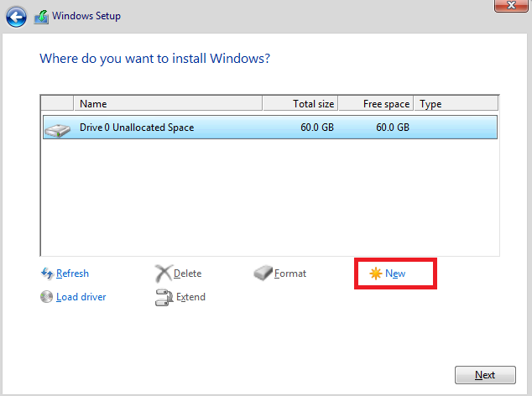The width and height of the screenshot is (532, 396).
Task: Click the Windows Setup title icon
Action: tap(41, 17)
